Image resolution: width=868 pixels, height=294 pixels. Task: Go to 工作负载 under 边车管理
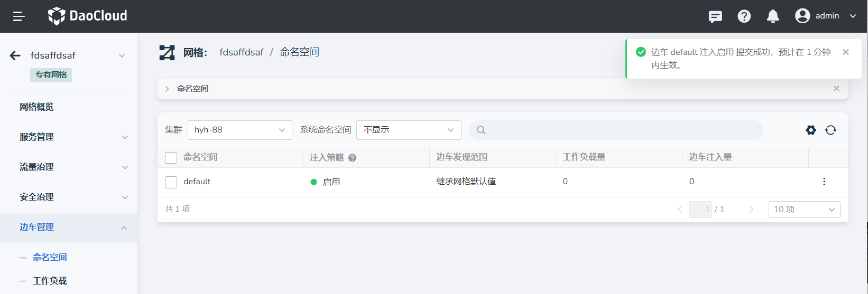tap(50, 281)
